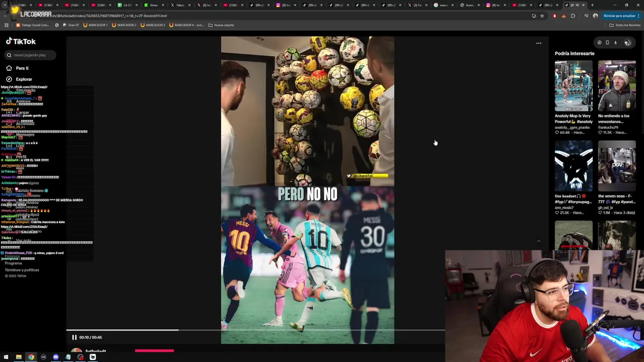
Task: Open the Chrome tab search dropdown arrow
Action: 6,5
